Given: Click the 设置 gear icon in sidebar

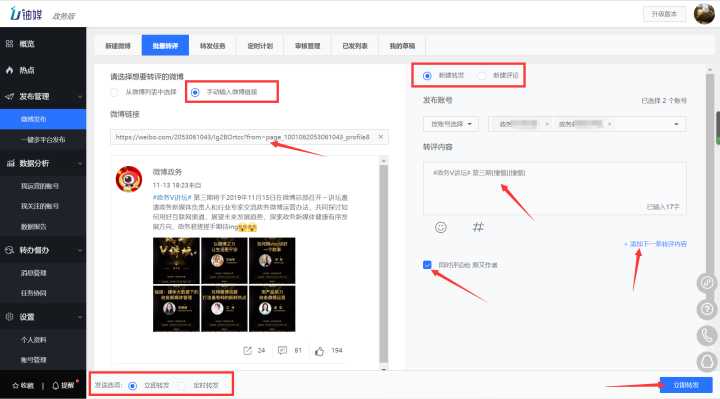Looking at the screenshot, I should pos(10,317).
